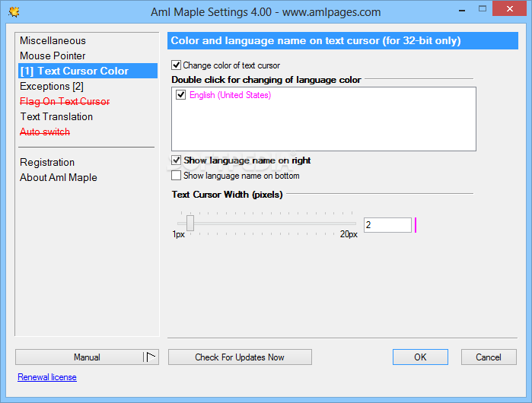Open the Renewal license link
The height and width of the screenshot is (403, 532).
pos(47,377)
